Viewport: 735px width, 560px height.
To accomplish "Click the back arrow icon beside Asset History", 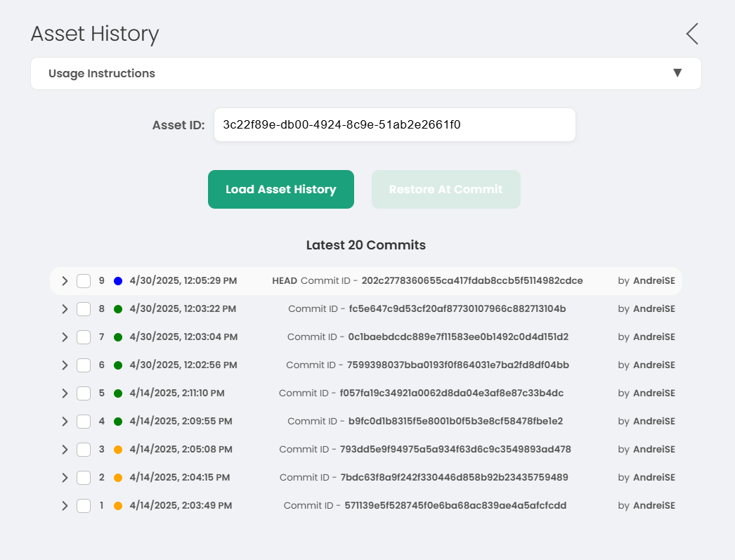I will click(x=692, y=34).
